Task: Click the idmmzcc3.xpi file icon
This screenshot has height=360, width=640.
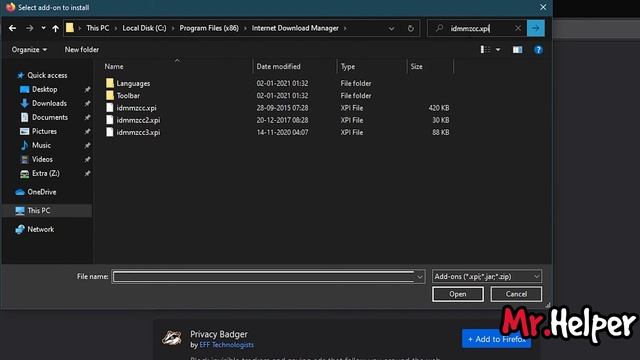Action: pos(109,132)
